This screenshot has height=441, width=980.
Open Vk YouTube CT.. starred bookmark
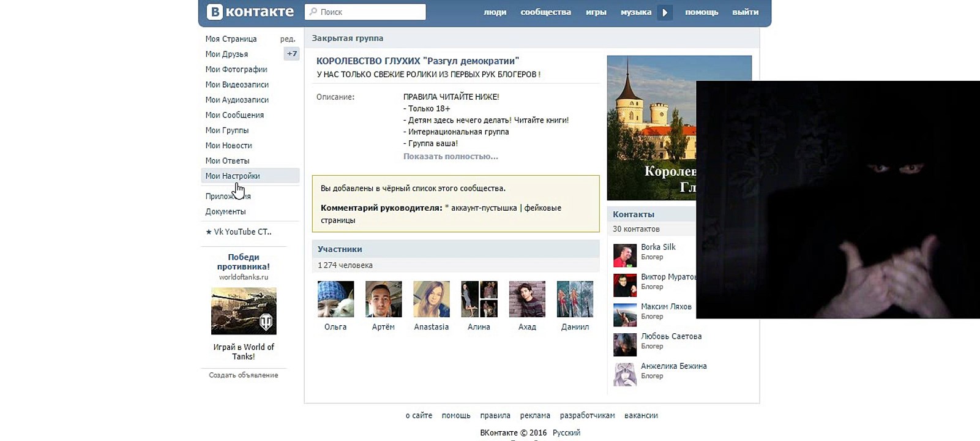point(239,232)
